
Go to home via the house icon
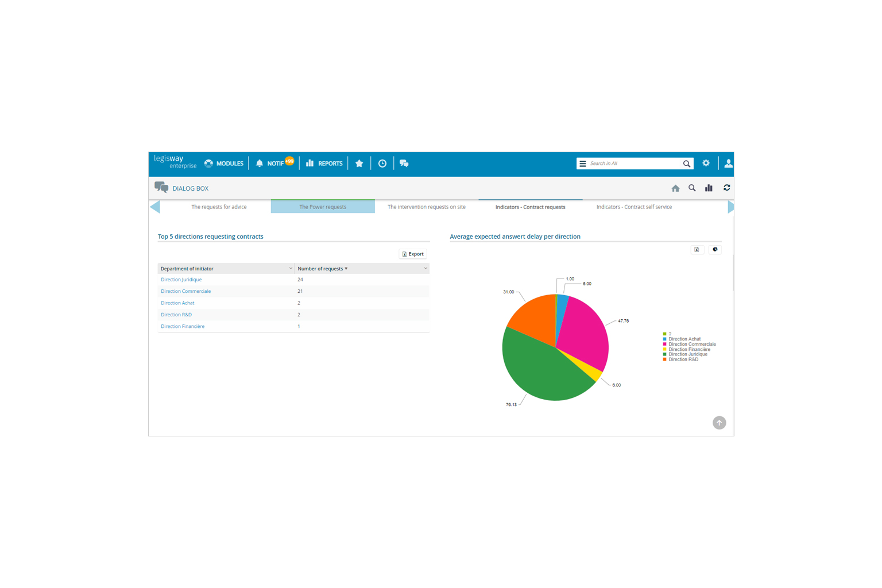(x=675, y=188)
